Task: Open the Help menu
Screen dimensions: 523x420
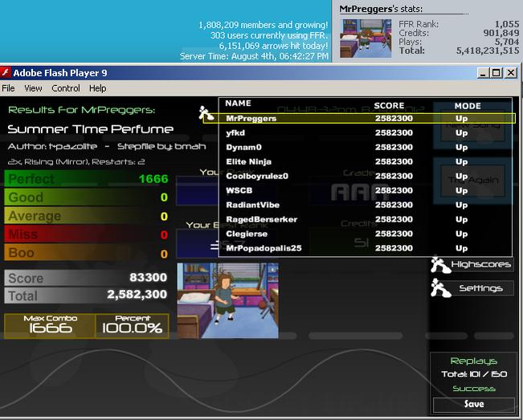Action: [x=98, y=88]
